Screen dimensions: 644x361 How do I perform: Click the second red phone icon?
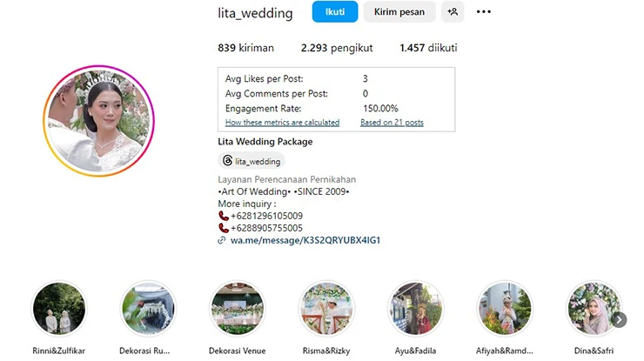click(223, 228)
